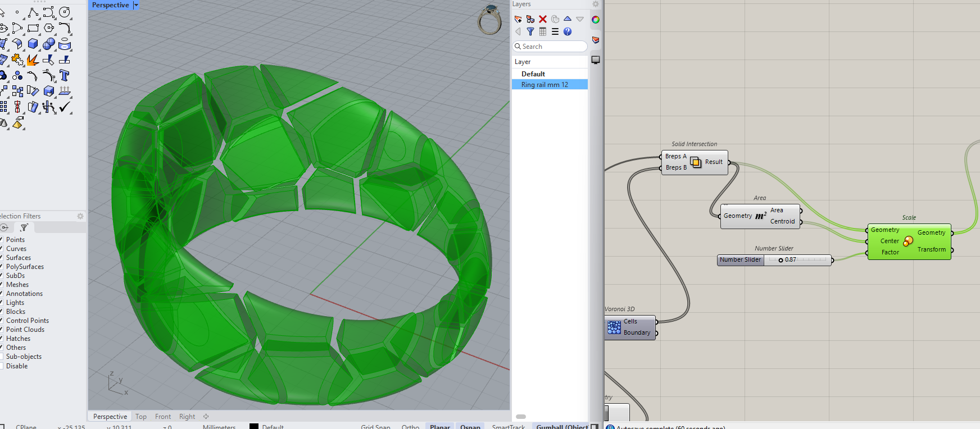The image size is (980, 429).
Task: Toggle the PolySurfaces selection filter
Action: [25, 267]
